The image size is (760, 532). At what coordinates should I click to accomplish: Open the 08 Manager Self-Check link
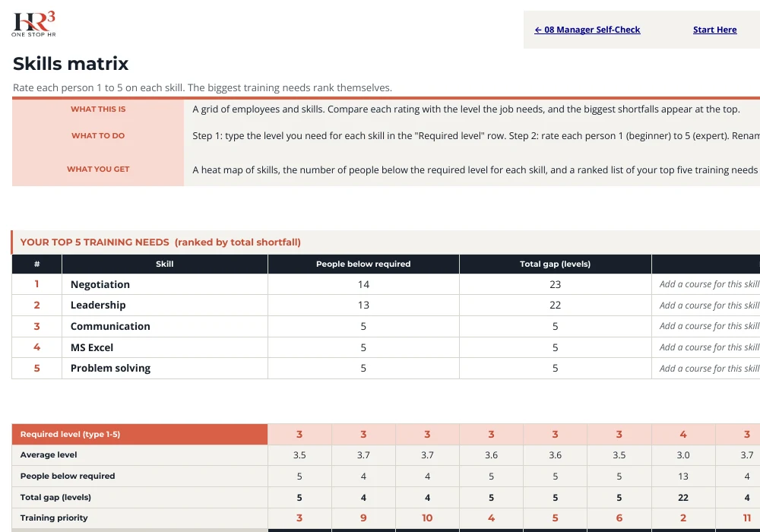point(587,30)
